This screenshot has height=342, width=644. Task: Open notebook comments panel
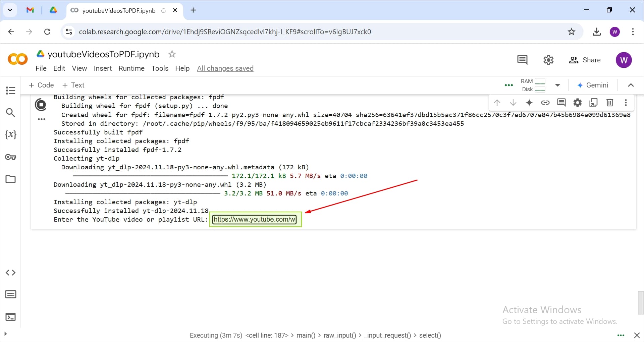coord(522,60)
